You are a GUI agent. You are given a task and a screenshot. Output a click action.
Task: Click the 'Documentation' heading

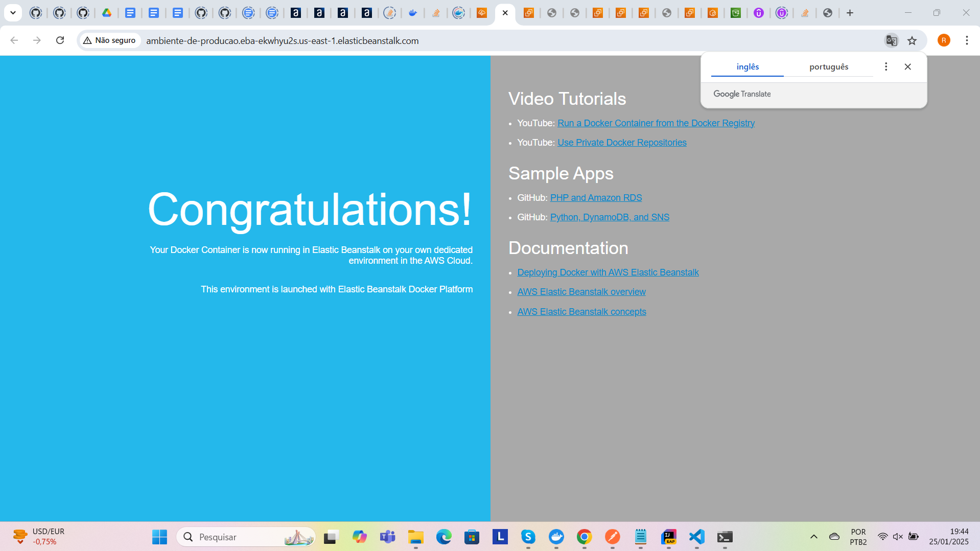coord(568,248)
